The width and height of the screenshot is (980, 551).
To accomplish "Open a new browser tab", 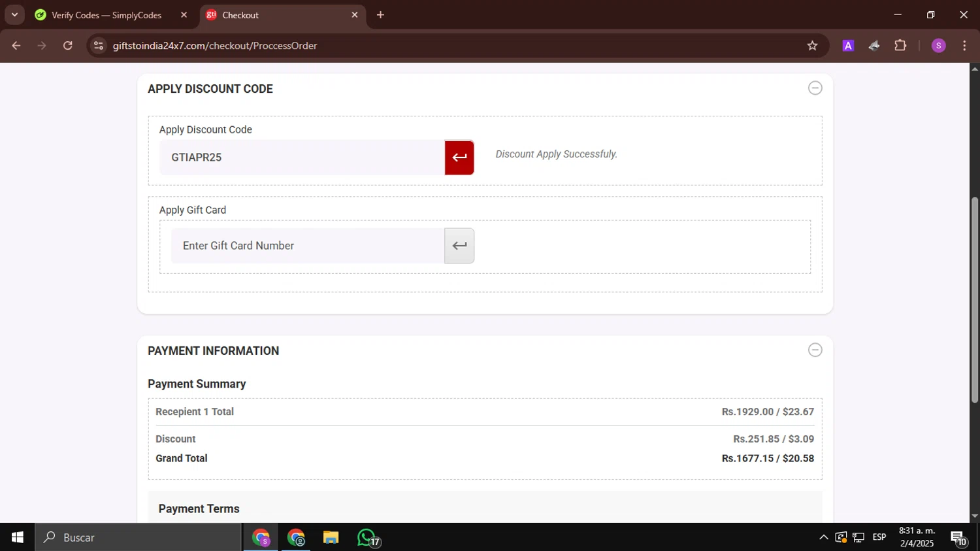I will point(380,15).
